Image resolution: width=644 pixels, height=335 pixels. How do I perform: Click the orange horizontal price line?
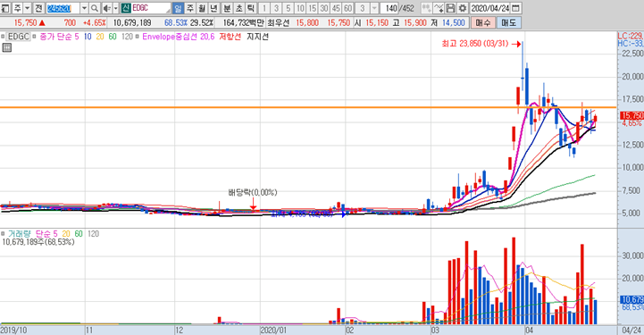coord(308,107)
